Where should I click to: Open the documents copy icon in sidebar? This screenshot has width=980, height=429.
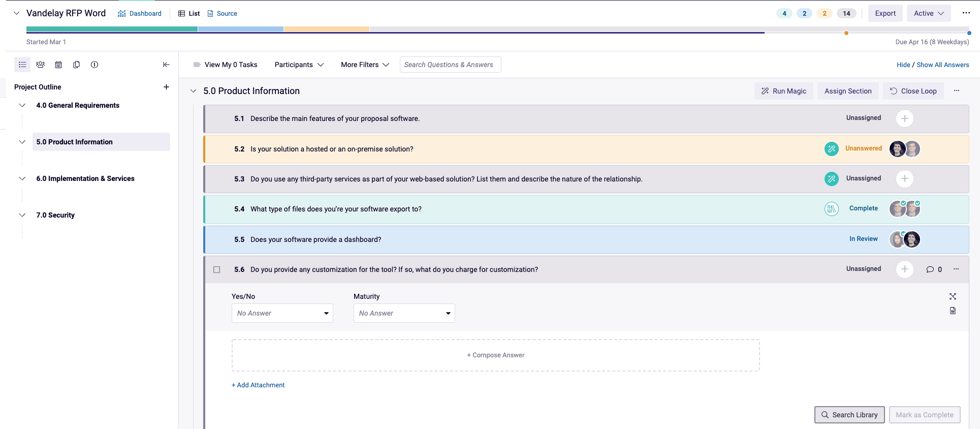[x=77, y=65]
